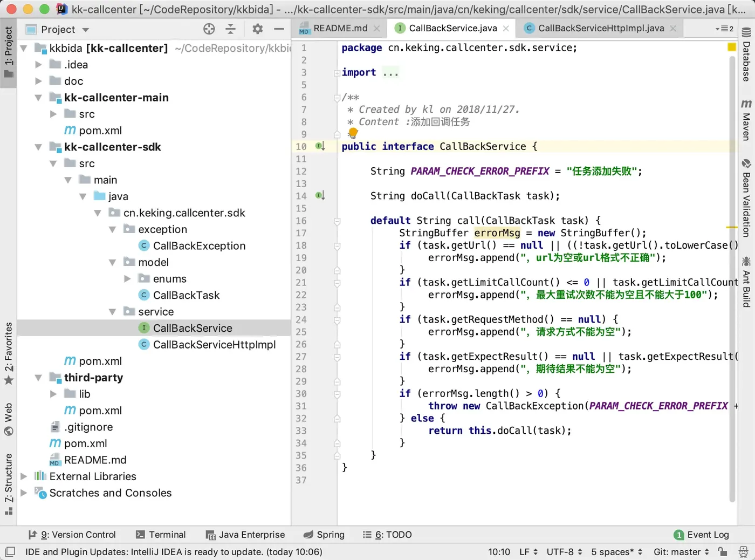Click the editor vertical scrollbar
Viewport: 755px width, 560px height.
pyautogui.click(x=732, y=278)
